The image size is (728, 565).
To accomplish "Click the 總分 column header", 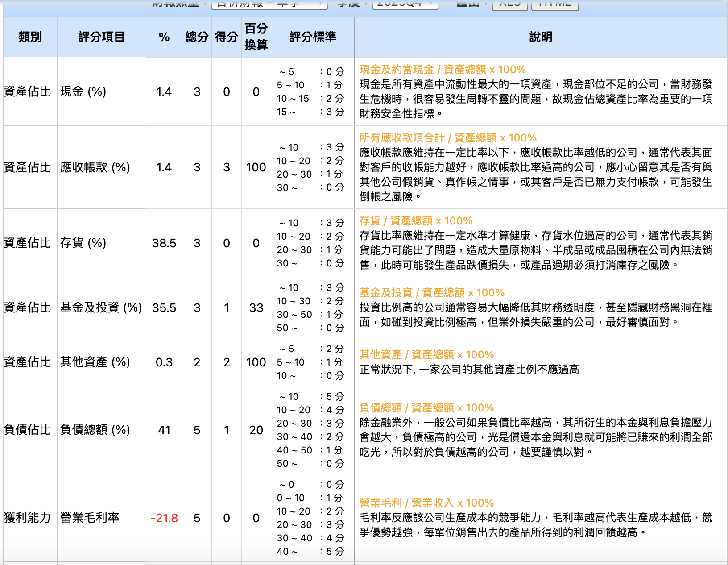I will click(197, 37).
